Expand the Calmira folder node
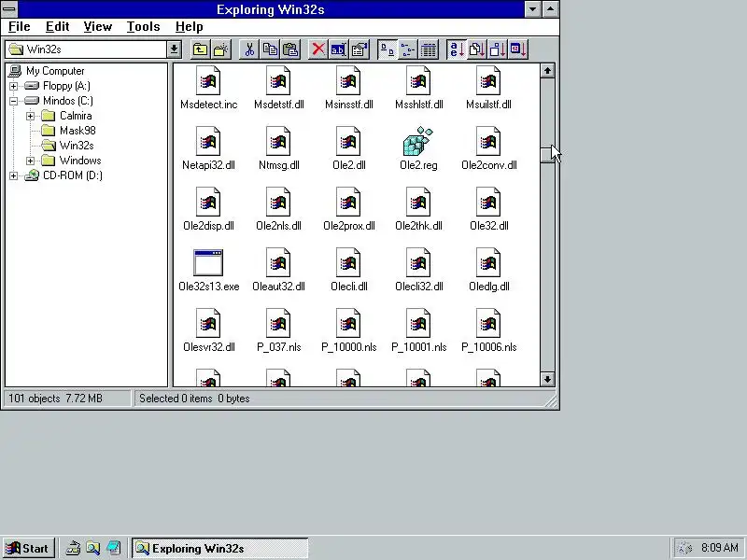Image resolution: width=747 pixels, height=560 pixels. [x=31, y=116]
